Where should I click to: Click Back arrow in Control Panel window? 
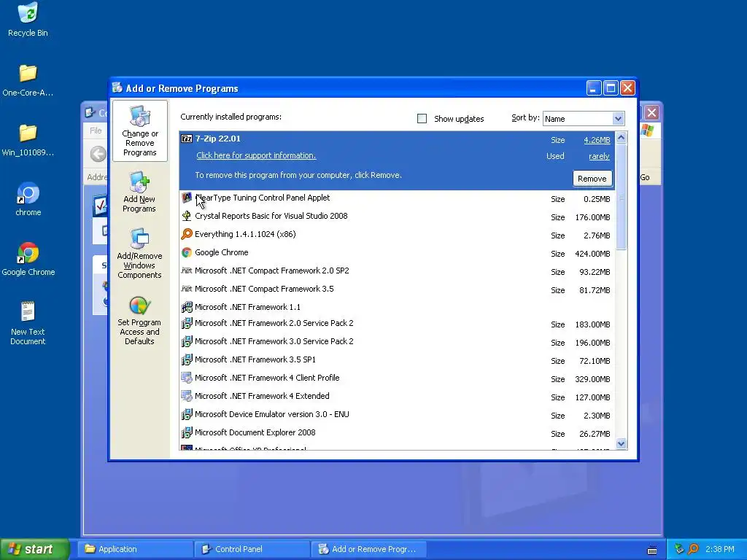[98, 154]
